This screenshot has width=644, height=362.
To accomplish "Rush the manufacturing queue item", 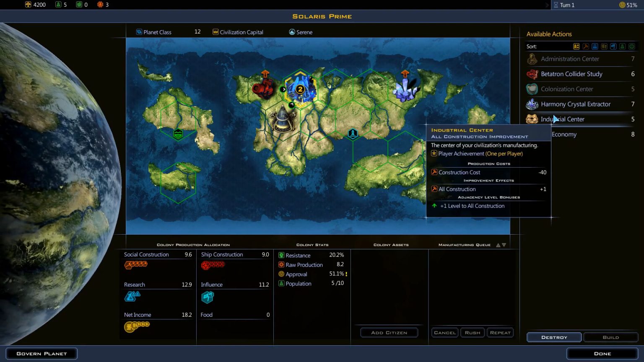I will point(473,333).
